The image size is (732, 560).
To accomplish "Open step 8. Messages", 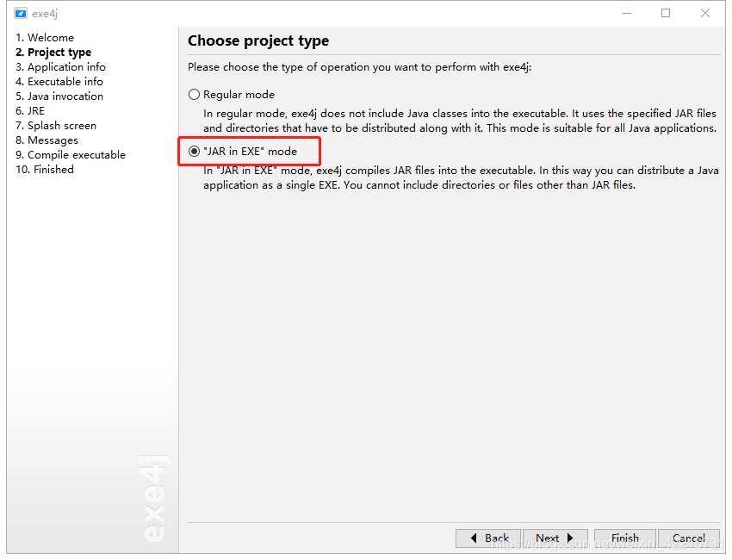I will pos(47,140).
